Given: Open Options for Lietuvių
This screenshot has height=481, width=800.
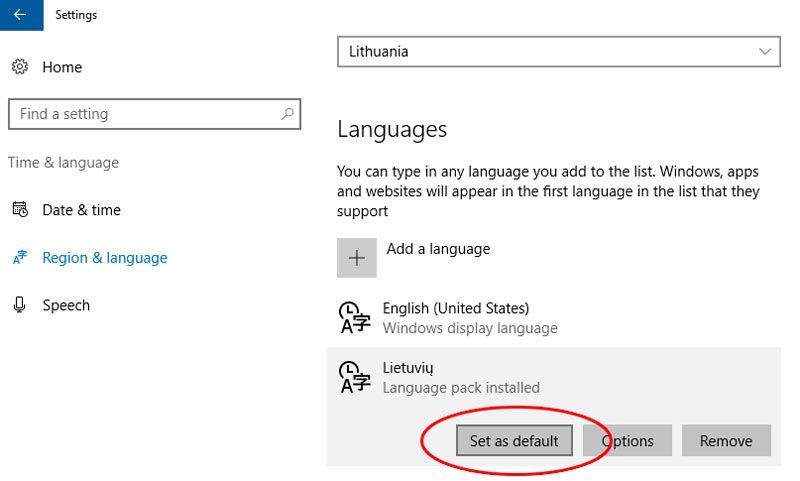Looking at the screenshot, I should click(627, 440).
